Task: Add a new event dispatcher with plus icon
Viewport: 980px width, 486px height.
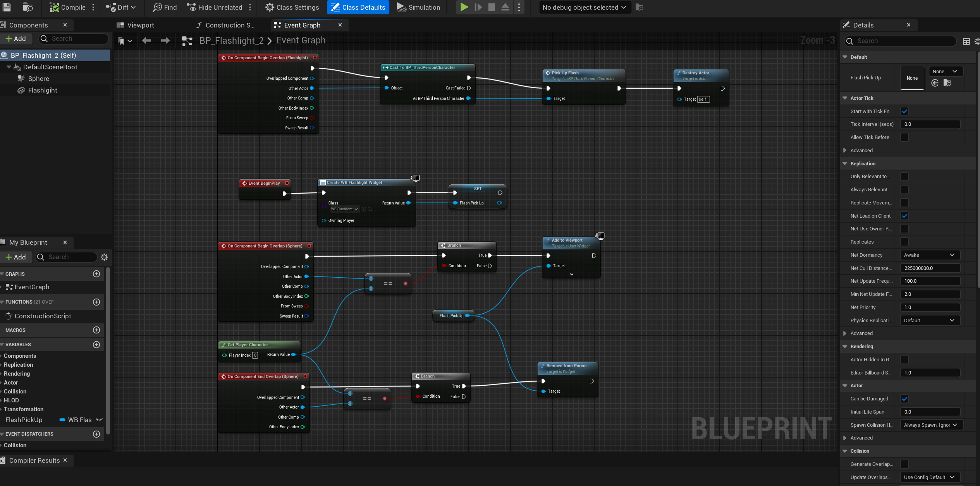Action: tap(96, 434)
